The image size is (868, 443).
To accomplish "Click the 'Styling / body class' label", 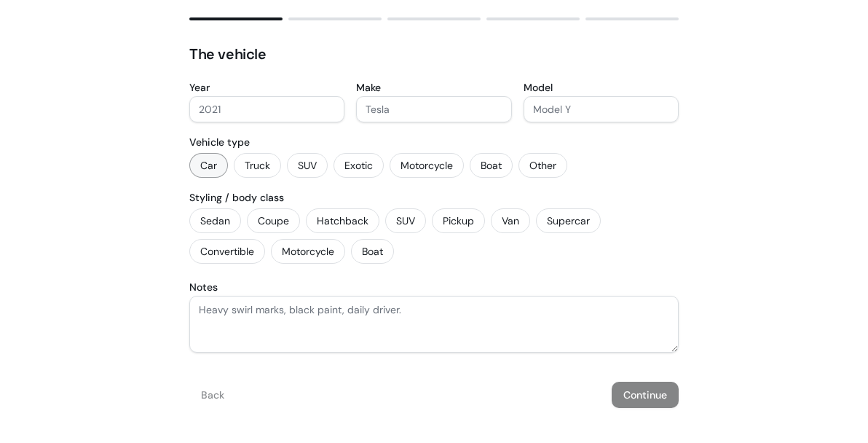I will pos(237,197).
